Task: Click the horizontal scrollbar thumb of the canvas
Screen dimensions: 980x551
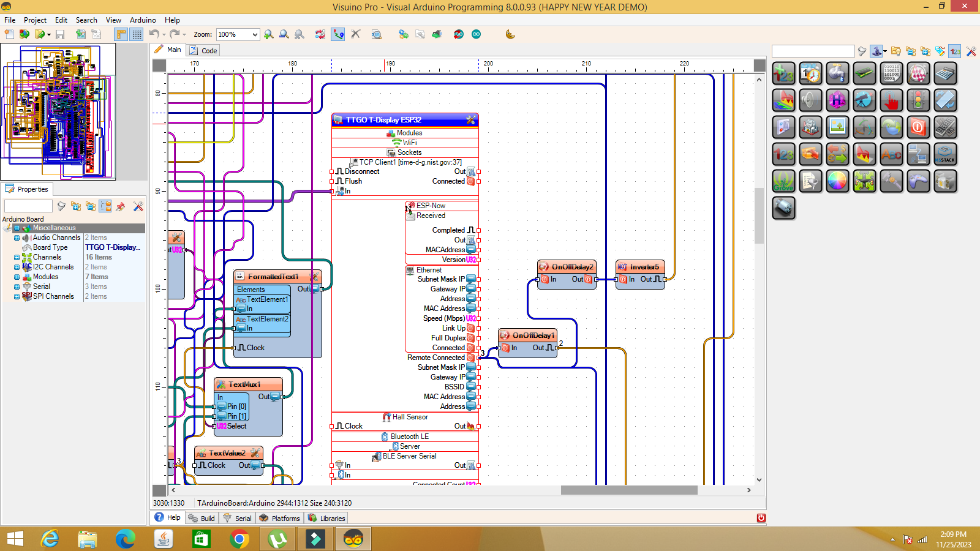Action: [629, 490]
